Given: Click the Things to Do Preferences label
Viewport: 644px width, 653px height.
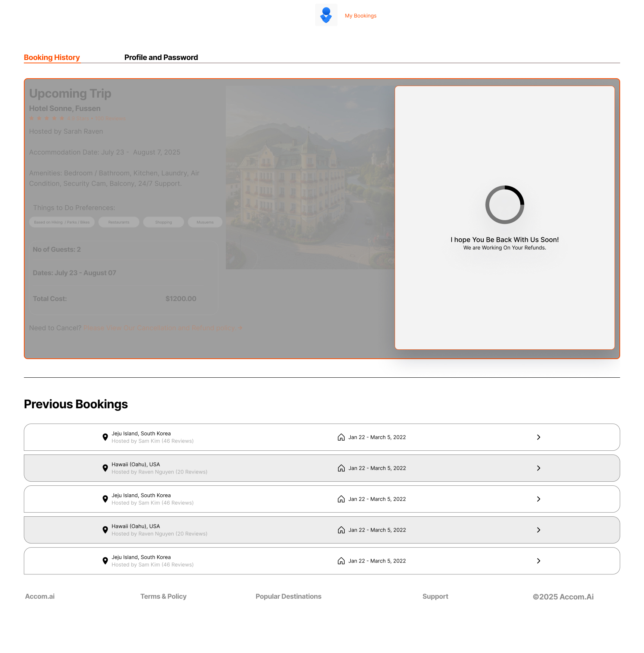Looking at the screenshot, I should point(74,208).
